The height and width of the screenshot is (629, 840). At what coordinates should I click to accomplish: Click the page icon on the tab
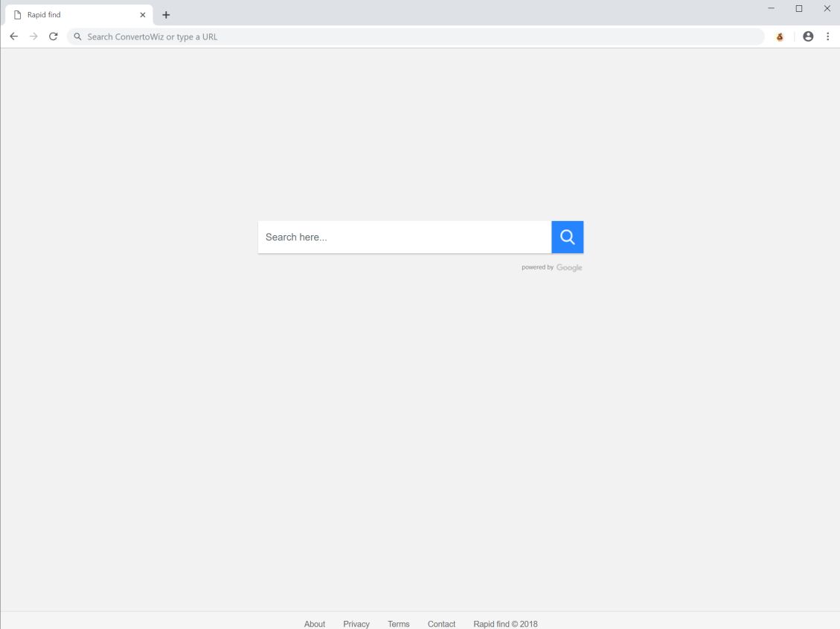pos(17,15)
